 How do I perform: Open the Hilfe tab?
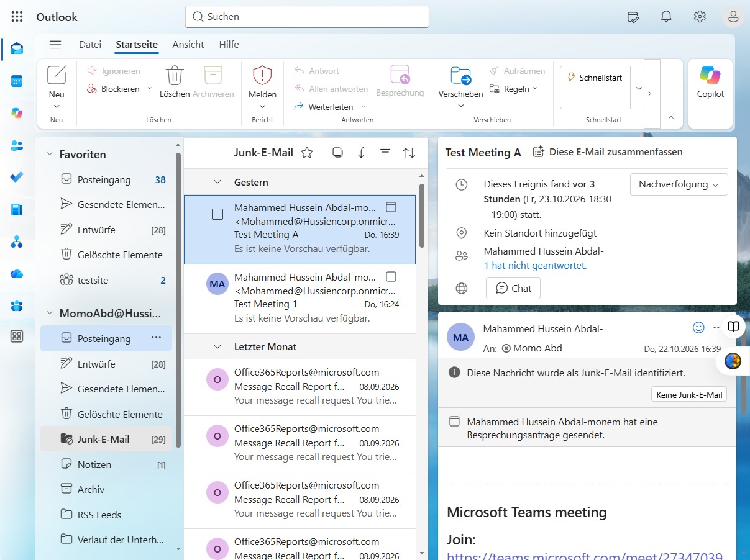point(229,45)
